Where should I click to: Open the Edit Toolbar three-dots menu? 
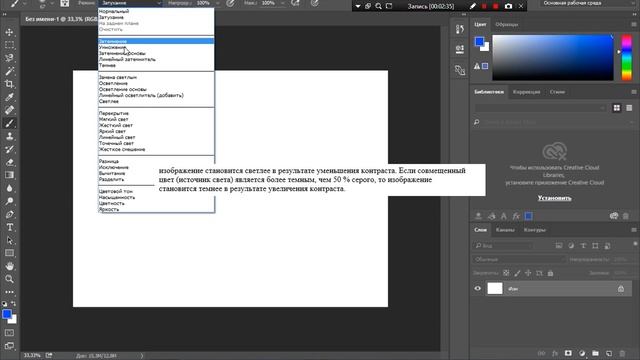[x=9, y=292]
